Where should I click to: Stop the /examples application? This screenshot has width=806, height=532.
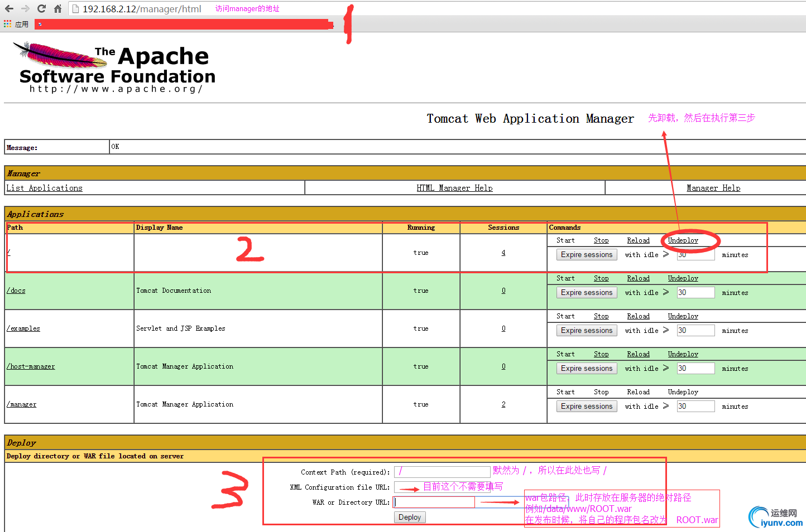point(601,316)
